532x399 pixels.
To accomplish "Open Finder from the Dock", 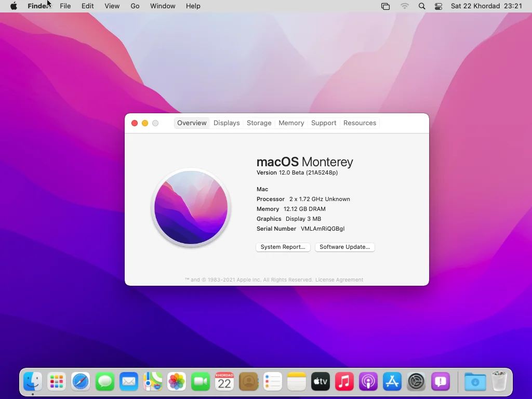I will pos(33,382).
